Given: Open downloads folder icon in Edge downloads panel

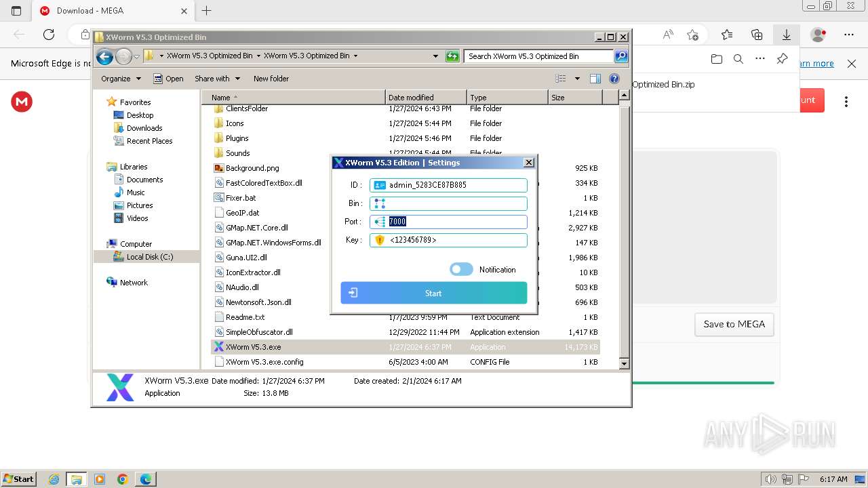Looking at the screenshot, I should [x=717, y=59].
